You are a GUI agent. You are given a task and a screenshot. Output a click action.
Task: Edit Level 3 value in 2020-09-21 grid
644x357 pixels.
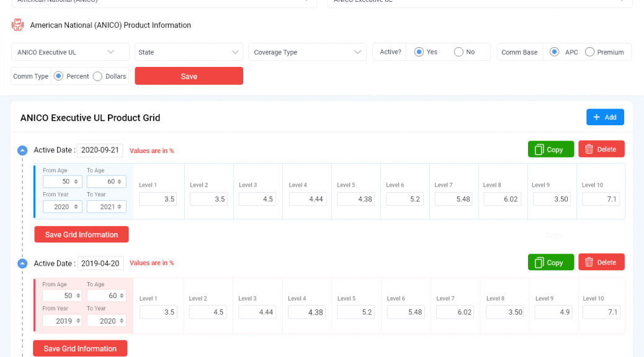click(x=257, y=199)
